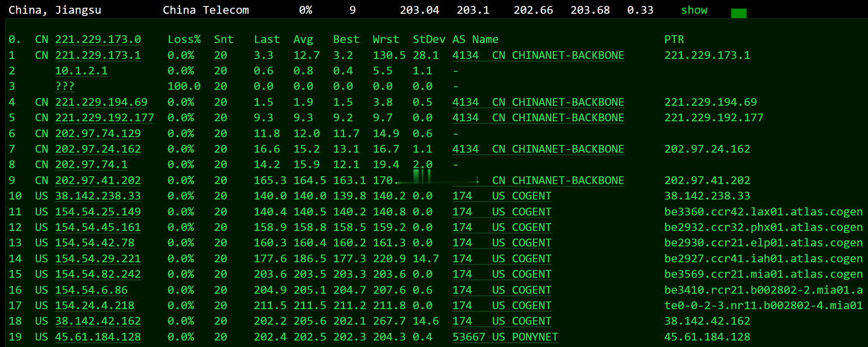Screen dimensions: 868x347
Task: Open IP link 202.97.41.202 in hop 9
Action: point(98,181)
